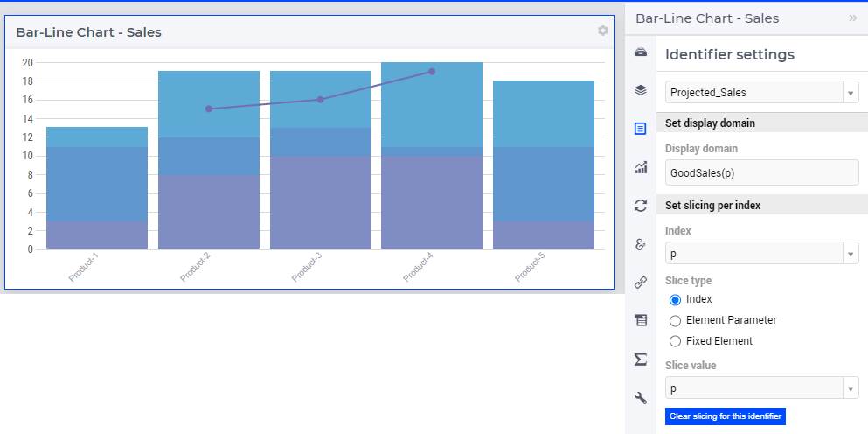The image size is (868, 434).
Task: Click Product-1 axis label
Action: pyautogui.click(x=84, y=269)
